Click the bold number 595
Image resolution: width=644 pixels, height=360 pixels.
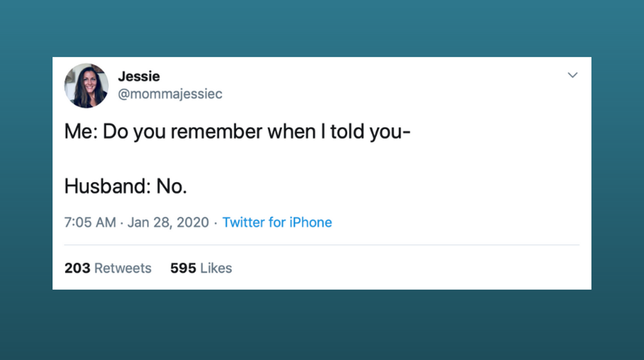pyautogui.click(x=183, y=268)
